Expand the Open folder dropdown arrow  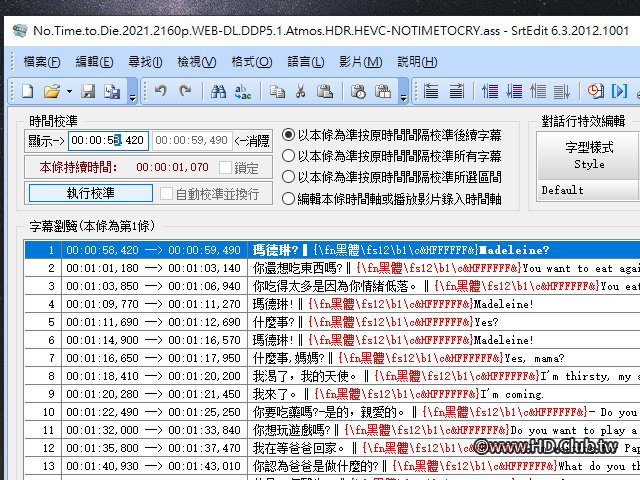click(x=69, y=91)
